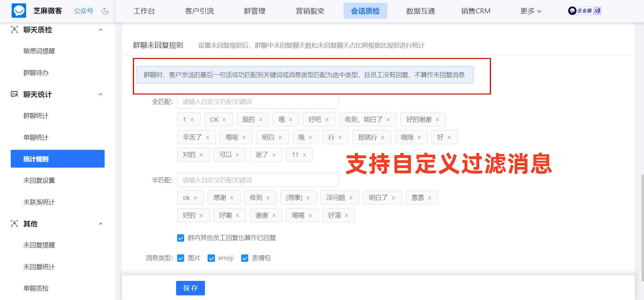644x300 pixels.
Task: Click the 聊天统计 section icon
Action: pyautogui.click(x=14, y=94)
